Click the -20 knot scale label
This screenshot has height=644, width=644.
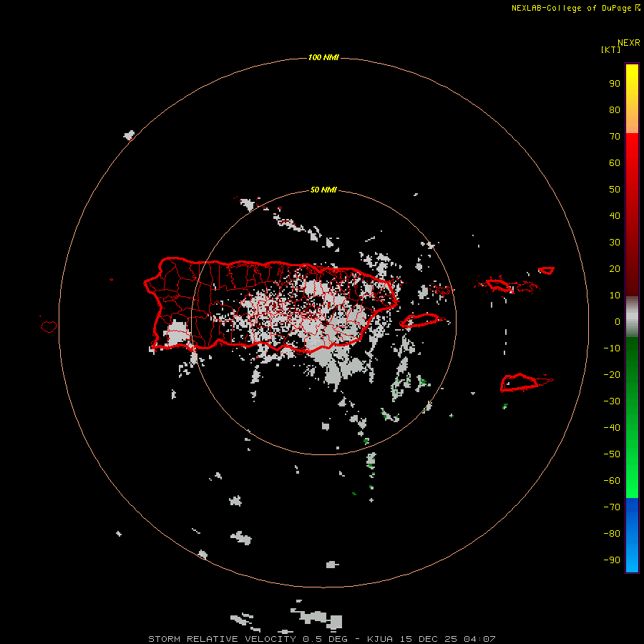click(612, 375)
